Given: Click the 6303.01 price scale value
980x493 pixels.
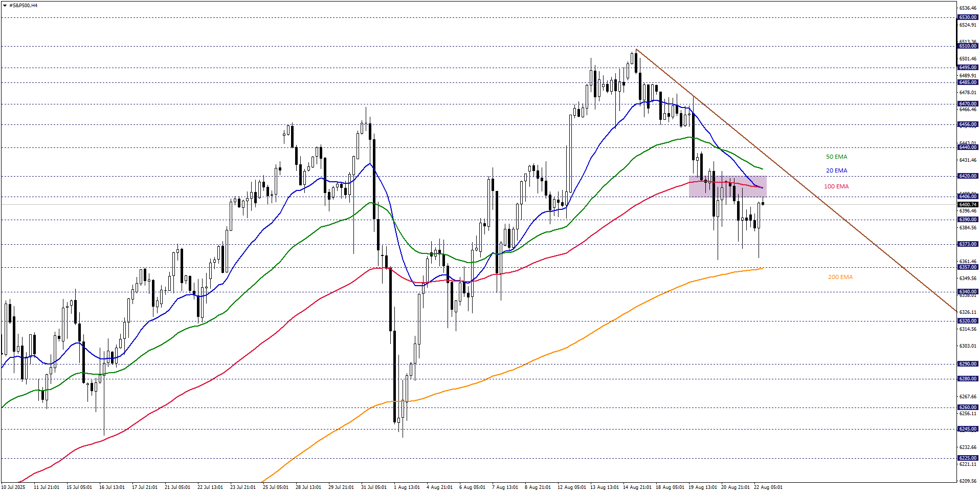Looking at the screenshot, I should pos(968,346).
